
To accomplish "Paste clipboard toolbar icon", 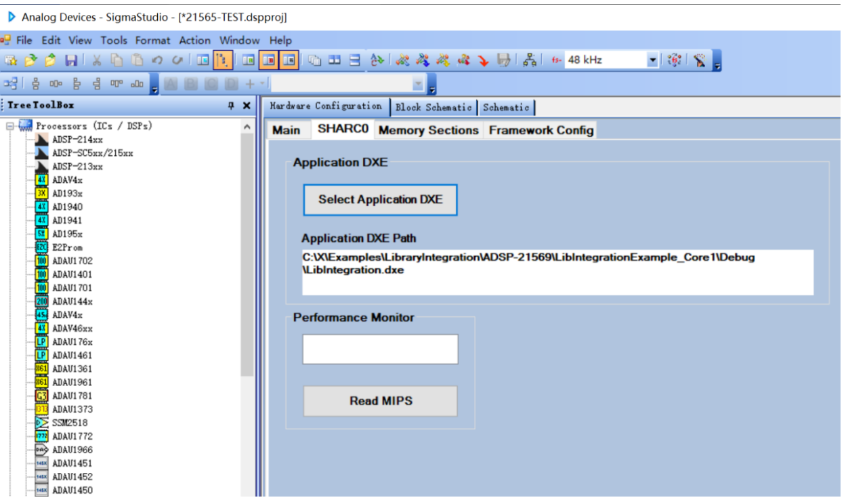I will (137, 60).
